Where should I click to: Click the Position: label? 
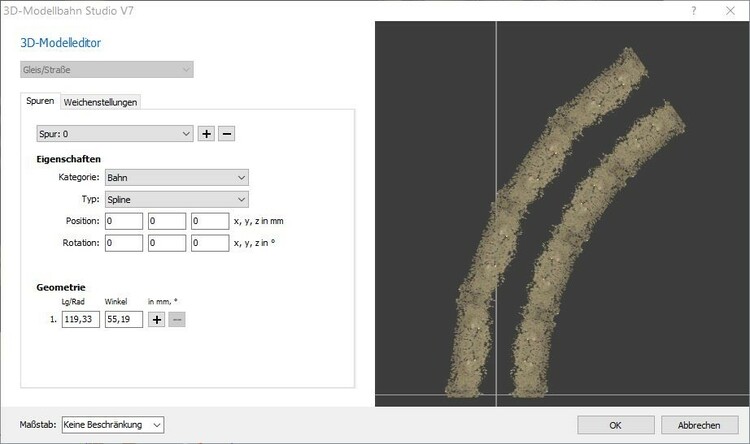click(x=83, y=221)
